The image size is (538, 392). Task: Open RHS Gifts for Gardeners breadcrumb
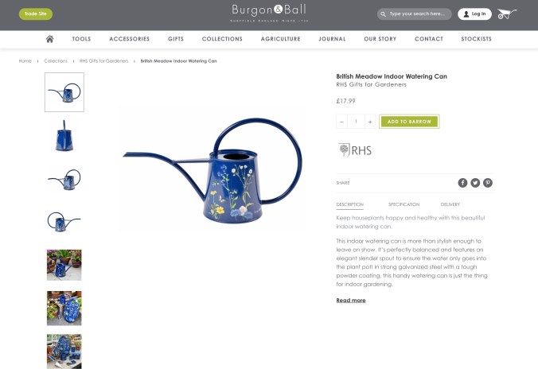tap(104, 61)
